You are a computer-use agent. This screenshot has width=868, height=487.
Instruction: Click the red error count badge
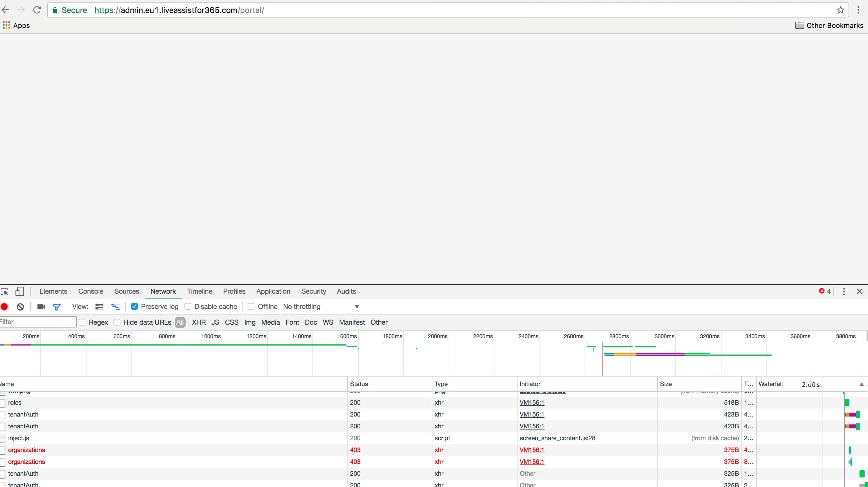[825, 291]
